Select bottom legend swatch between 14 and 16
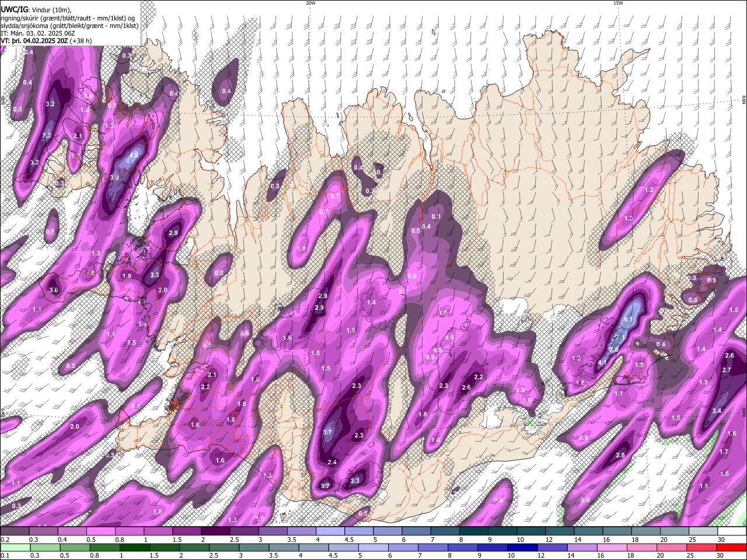 coord(582,547)
